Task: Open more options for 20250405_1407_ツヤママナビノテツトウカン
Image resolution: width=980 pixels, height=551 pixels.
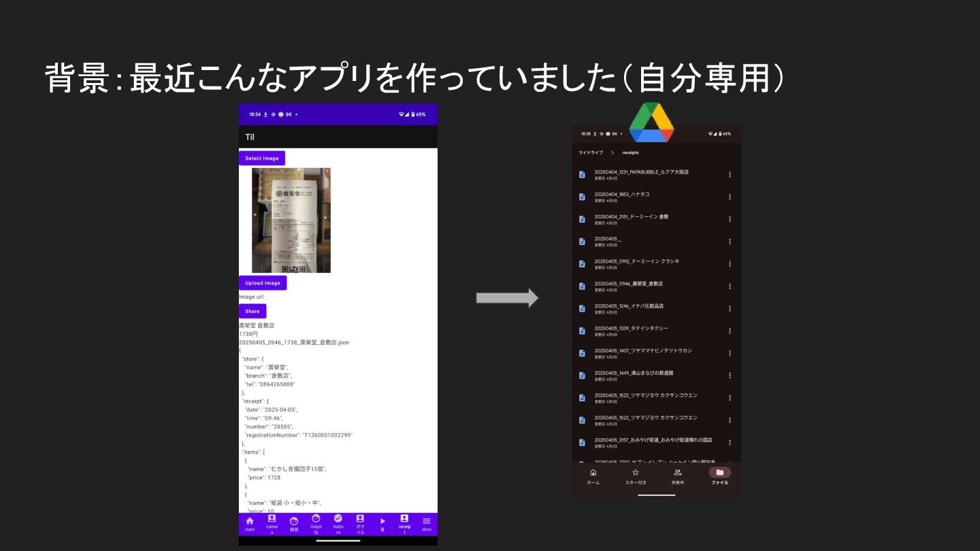Action: [x=730, y=353]
